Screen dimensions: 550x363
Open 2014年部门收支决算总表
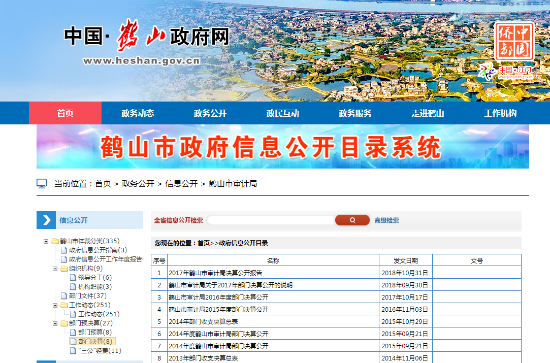click(x=203, y=321)
